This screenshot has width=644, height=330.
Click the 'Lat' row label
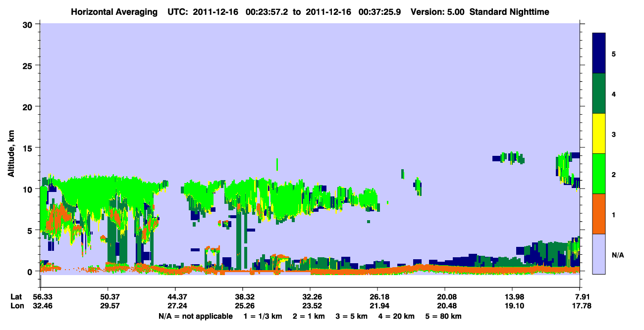point(16,297)
